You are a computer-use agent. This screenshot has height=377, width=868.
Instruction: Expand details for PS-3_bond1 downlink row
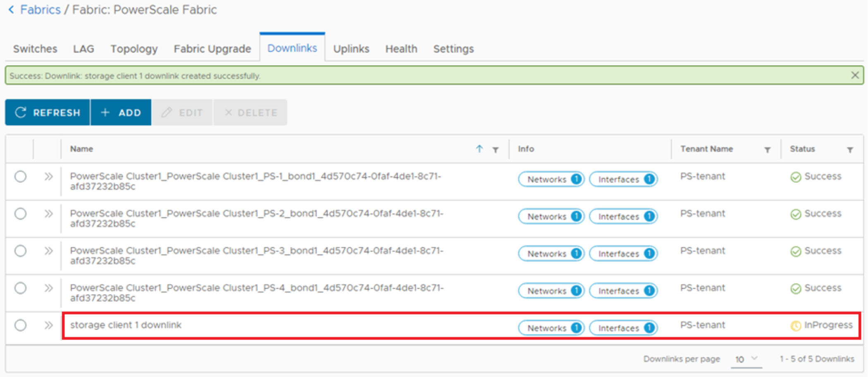click(x=48, y=251)
